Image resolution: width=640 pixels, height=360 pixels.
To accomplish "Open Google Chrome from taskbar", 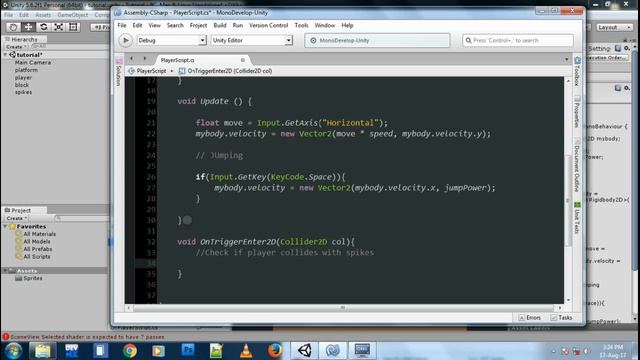I will pyautogui.click(x=130, y=351).
